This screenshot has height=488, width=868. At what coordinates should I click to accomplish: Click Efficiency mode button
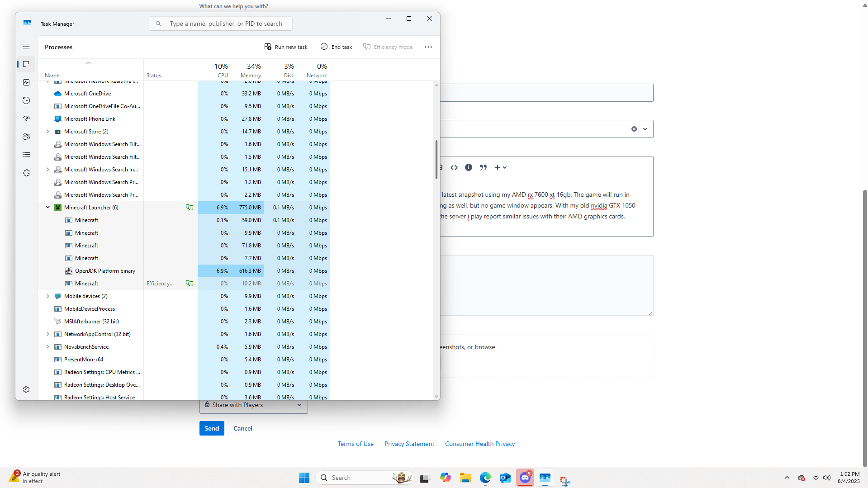pos(388,47)
